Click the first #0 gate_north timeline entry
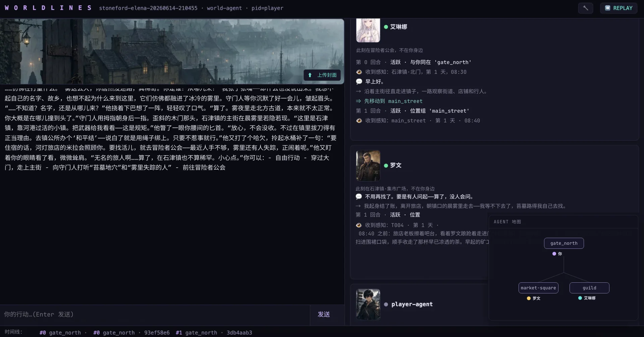Image resolution: width=644 pixels, height=337 pixels. tap(60, 333)
